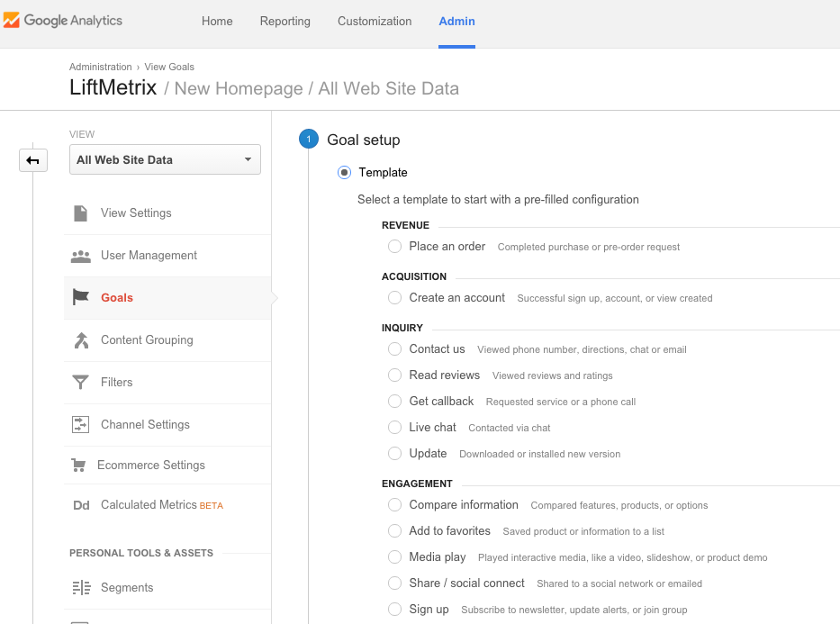Open the All Web Site Data view dropdown

pyautogui.click(x=165, y=159)
